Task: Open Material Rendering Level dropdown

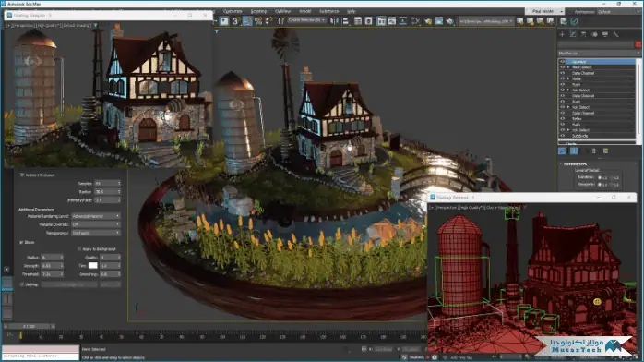Action: click(x=96, y=216)
